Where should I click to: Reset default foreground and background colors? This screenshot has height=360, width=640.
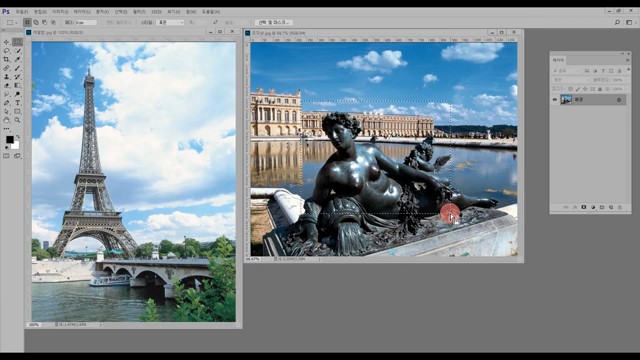(x=6, y=147)
